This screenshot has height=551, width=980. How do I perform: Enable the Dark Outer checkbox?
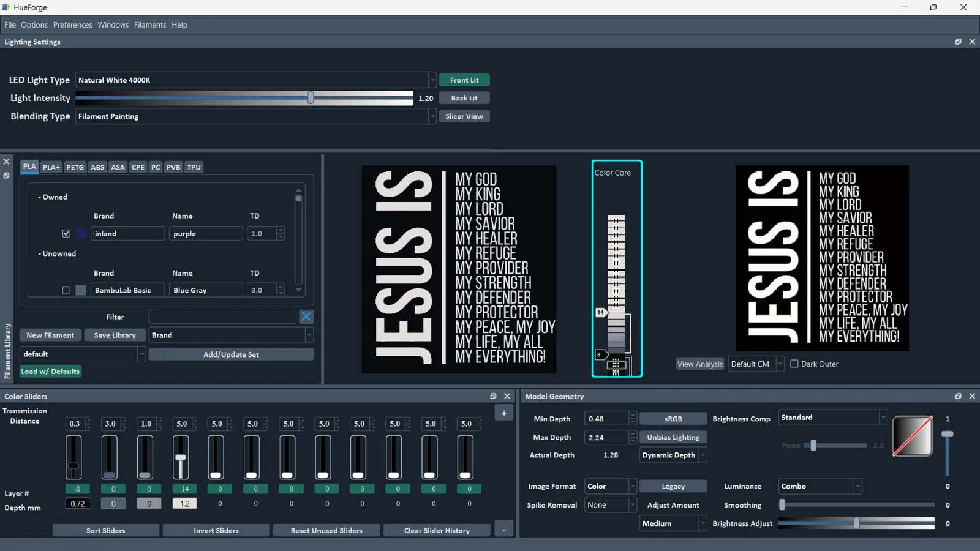(794, 364)
